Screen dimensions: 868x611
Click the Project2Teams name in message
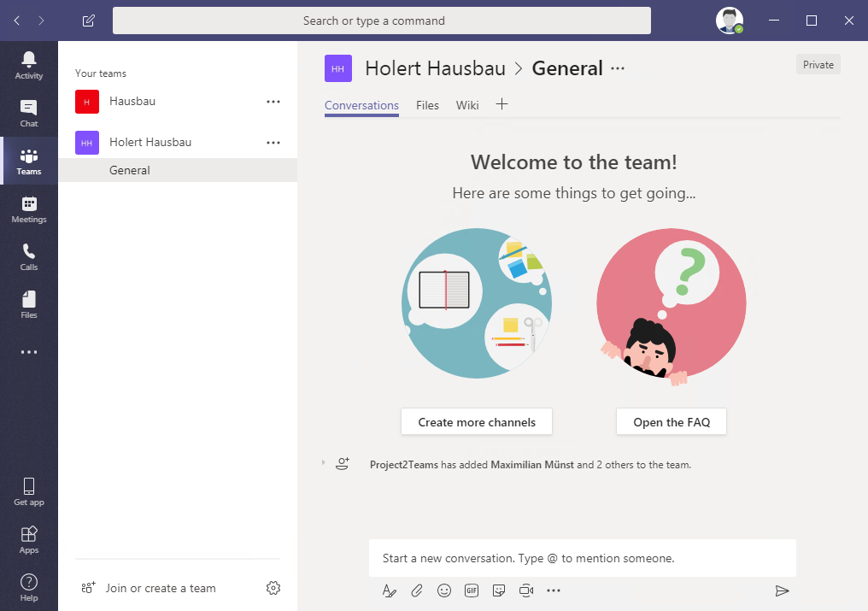(x=404, y=465)
